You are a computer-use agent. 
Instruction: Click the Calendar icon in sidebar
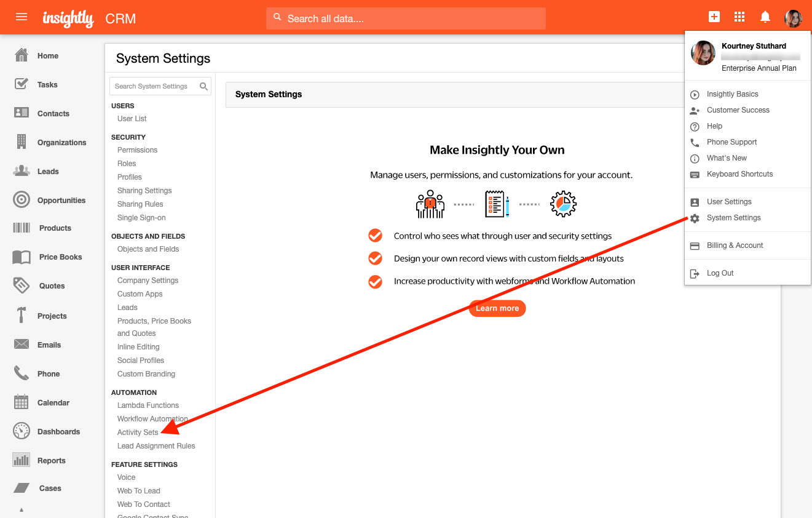[x=22, y=402]
